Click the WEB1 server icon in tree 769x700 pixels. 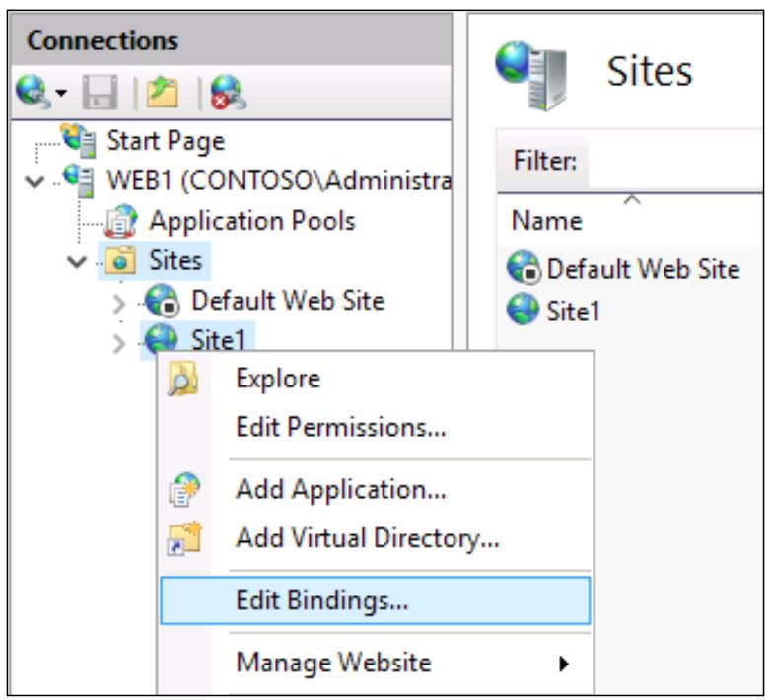(79, 180)
